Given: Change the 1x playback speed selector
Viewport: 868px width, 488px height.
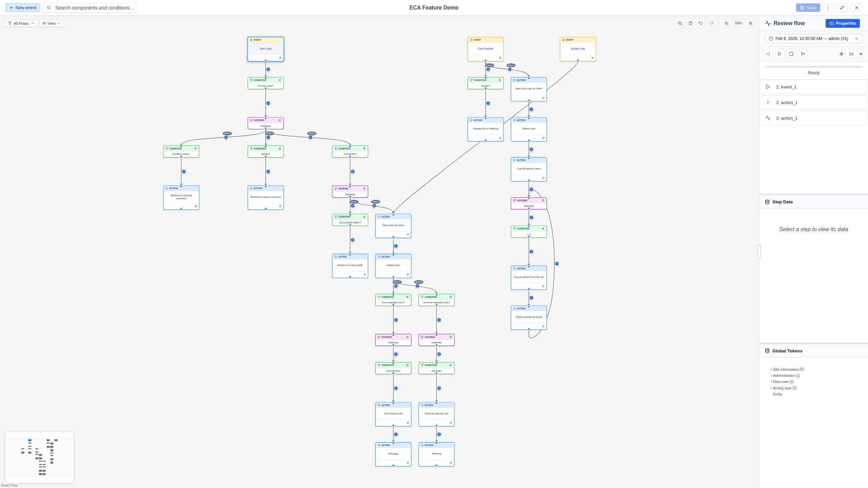Looking at the screenshot, I should (854, 54).
